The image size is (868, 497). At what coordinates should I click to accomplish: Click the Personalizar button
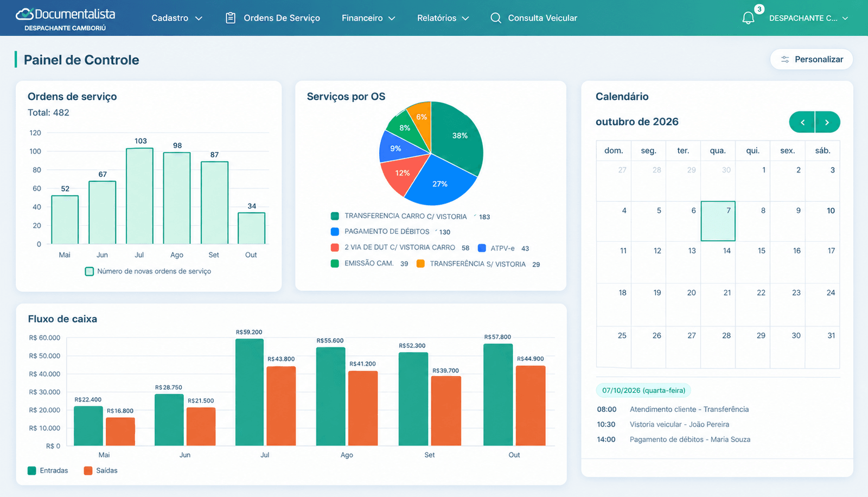click(x=812, y=59)
